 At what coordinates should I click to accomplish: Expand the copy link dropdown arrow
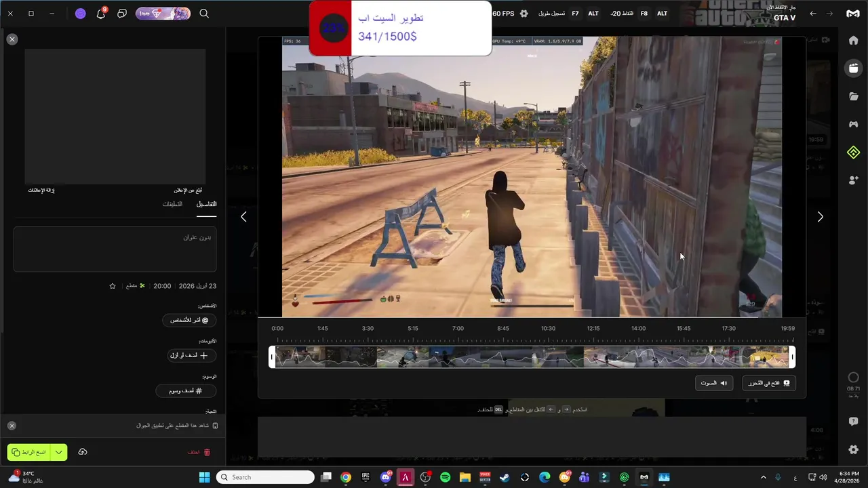[x=59, y=452]
